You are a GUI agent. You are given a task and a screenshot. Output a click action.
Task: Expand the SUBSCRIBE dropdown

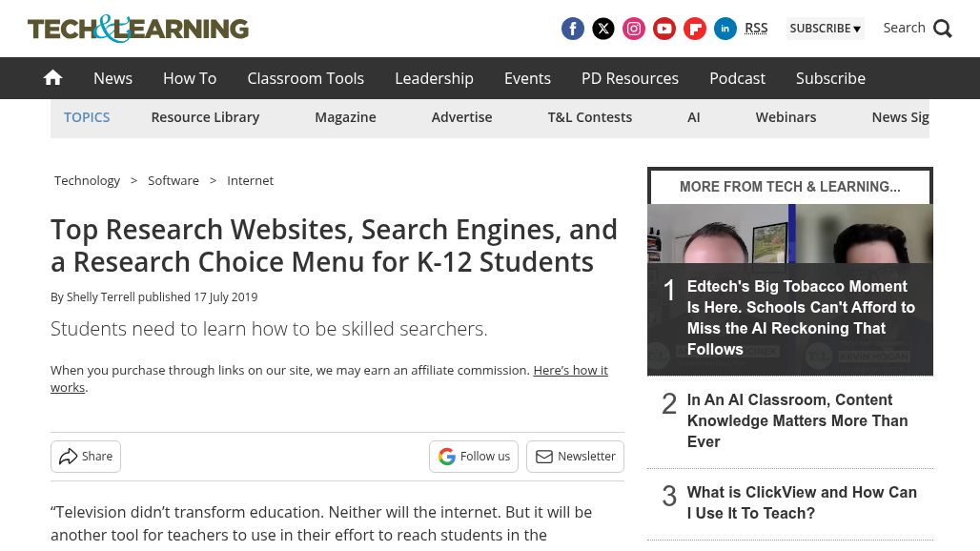(x=825, y=28)
